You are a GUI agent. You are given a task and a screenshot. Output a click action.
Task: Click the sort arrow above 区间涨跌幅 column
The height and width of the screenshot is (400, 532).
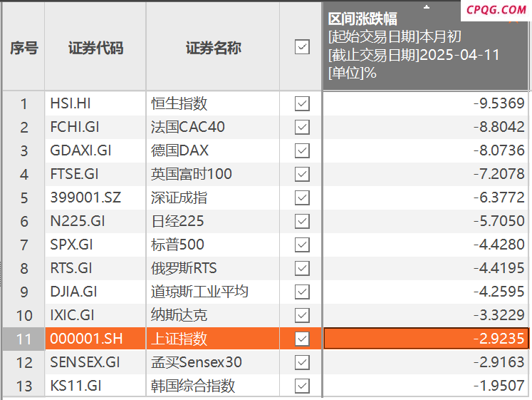pos(427,7)
